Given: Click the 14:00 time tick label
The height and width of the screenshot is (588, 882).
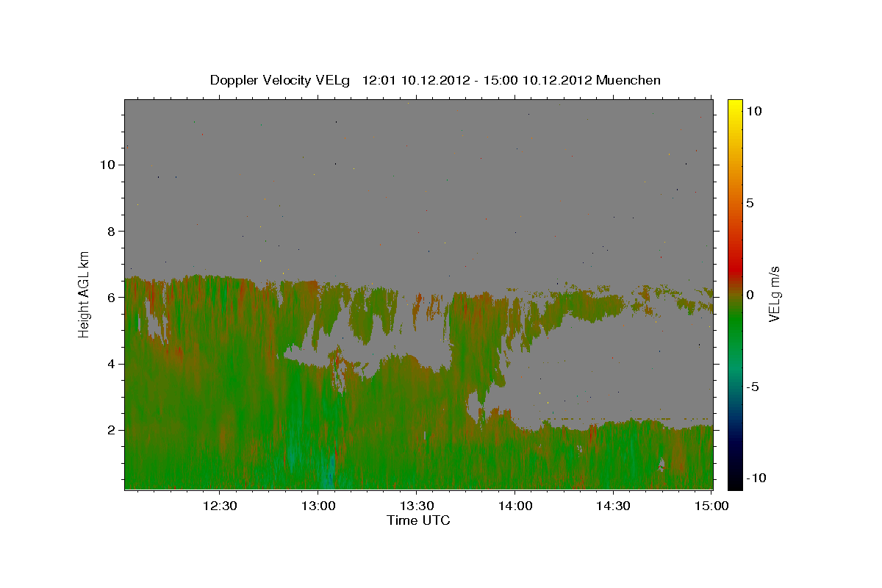Looking at the screenshot, I should point(514,506).
